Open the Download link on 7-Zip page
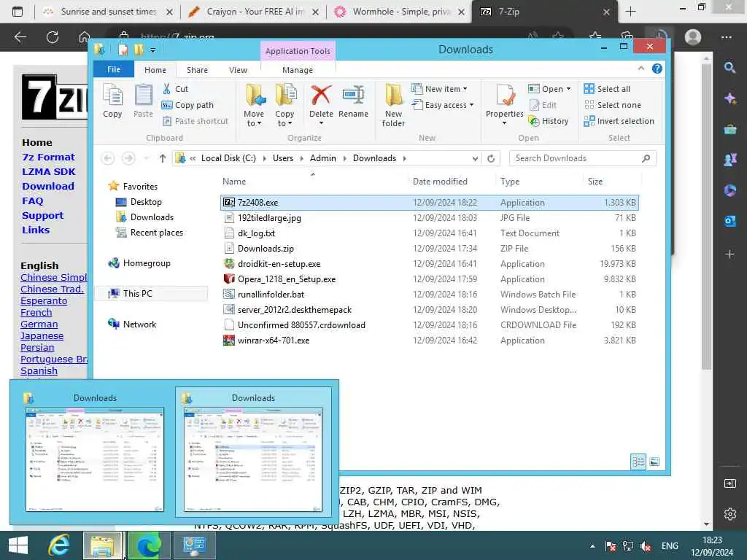The height and width of the screenshot is (560, 747). point(48,186)
